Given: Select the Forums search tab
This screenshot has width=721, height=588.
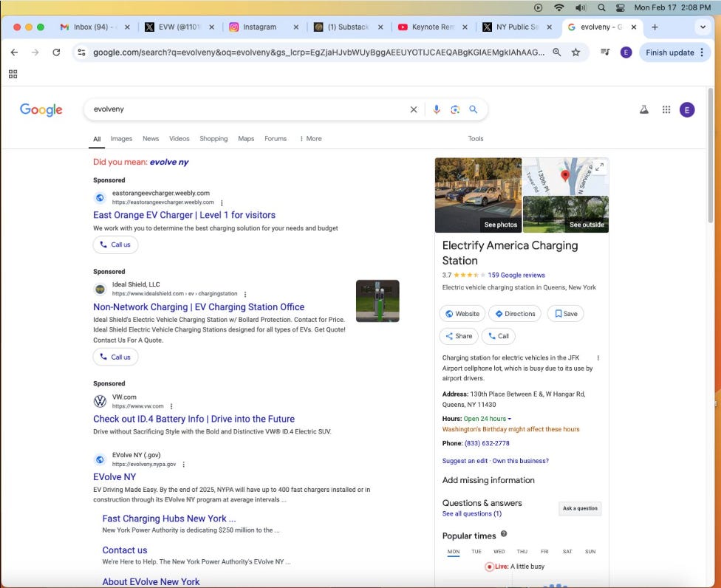Looking at the screenshot, I should point(276,138).
